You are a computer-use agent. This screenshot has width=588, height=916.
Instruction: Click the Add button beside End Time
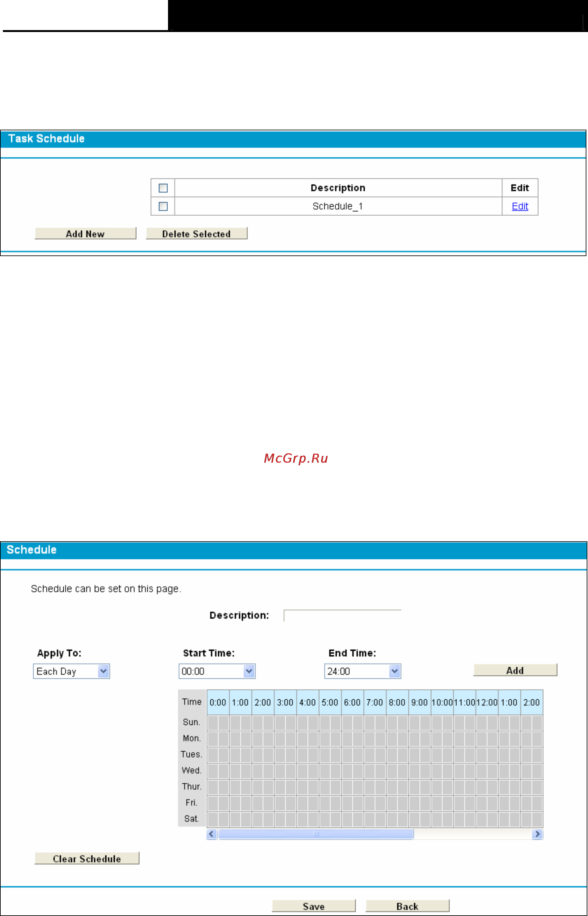point(515,670)
